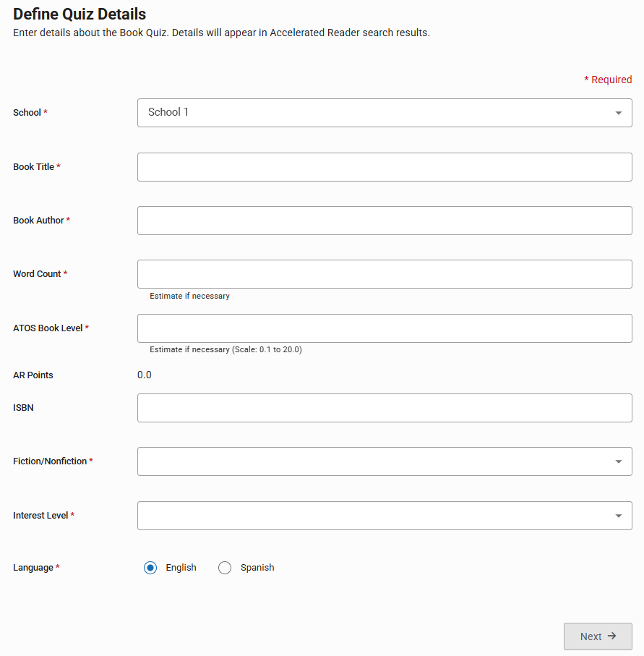Screen dimensions: 644x656
Task: Open the Fiction/Nonfiction select field
Action: coord(376,461)
